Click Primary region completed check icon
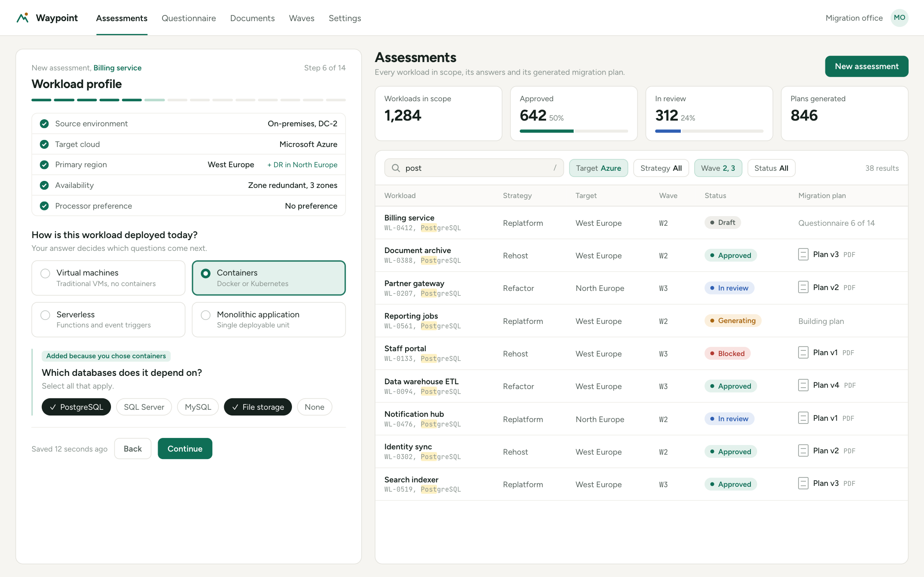The height and width of the screenshot is (577, 924). (x=44, y=165)
